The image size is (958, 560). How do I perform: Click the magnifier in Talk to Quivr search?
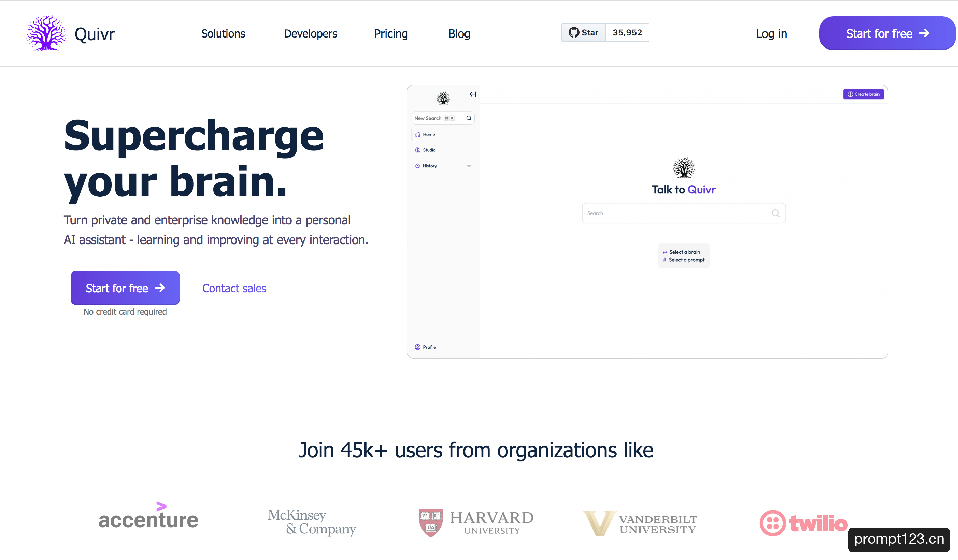[x=775, y=213]
